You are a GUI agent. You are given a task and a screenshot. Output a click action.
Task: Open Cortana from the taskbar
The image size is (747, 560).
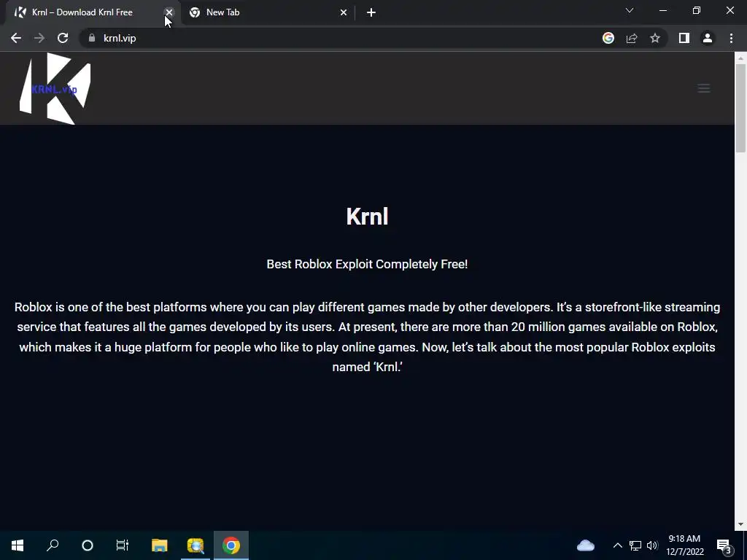(88, 545)
